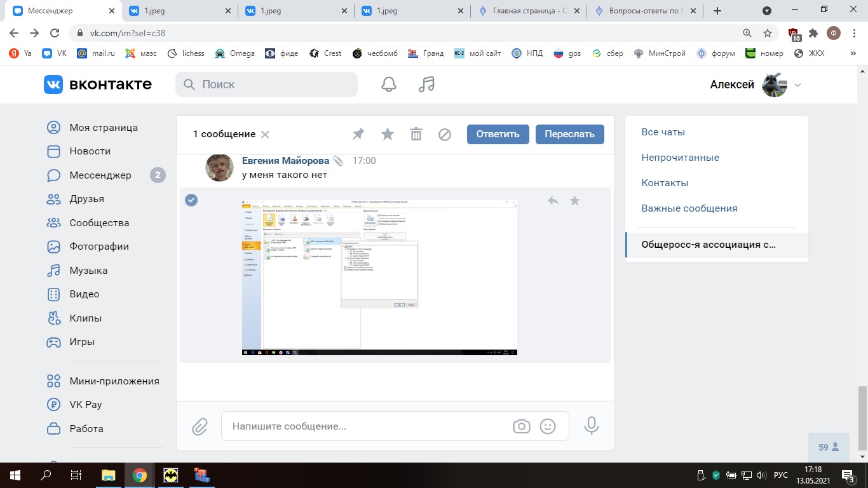Delete the selected message with trash icon
Viewport: 868px width, 488px height.
point(416,134)
